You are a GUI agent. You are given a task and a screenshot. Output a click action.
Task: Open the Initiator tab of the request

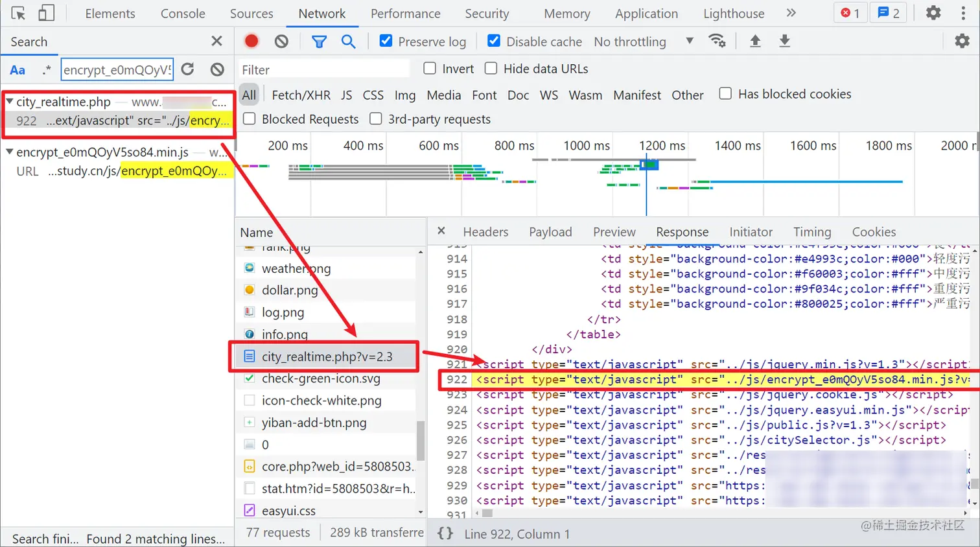point(751,232)
